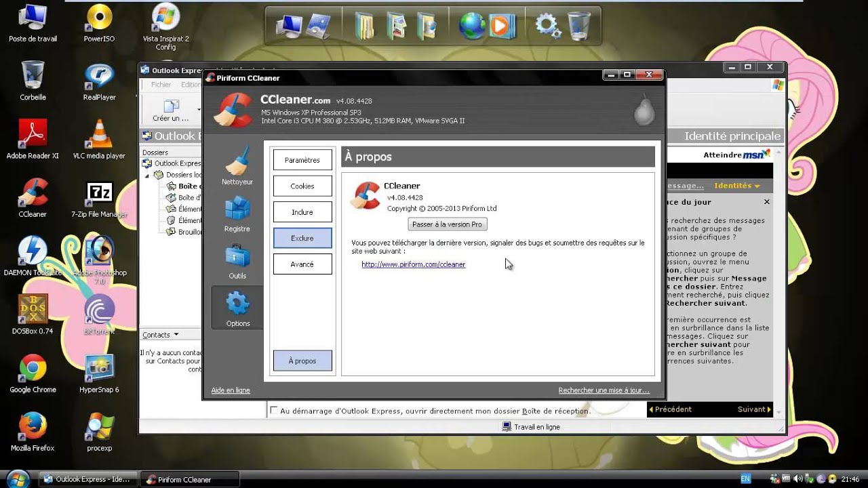This screenshot has height=488, width=868.
Task: Open Poste de travail desktop icon
Action: 33,24
